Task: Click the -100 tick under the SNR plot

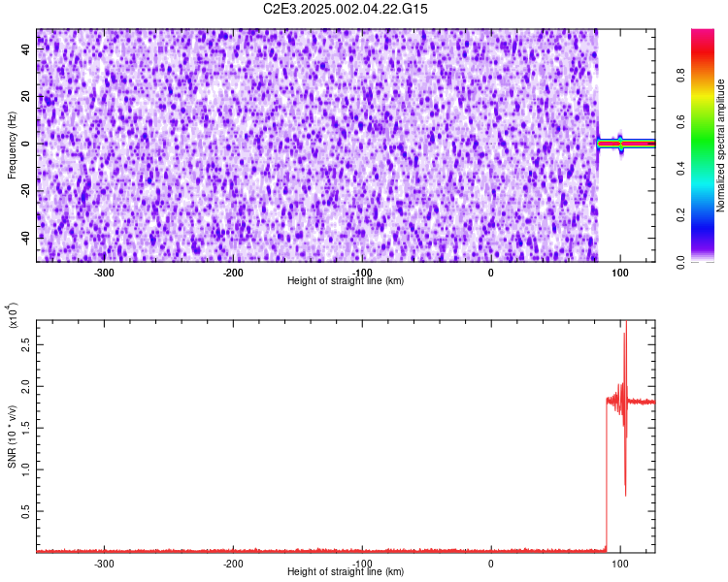Action: [362, 564]
